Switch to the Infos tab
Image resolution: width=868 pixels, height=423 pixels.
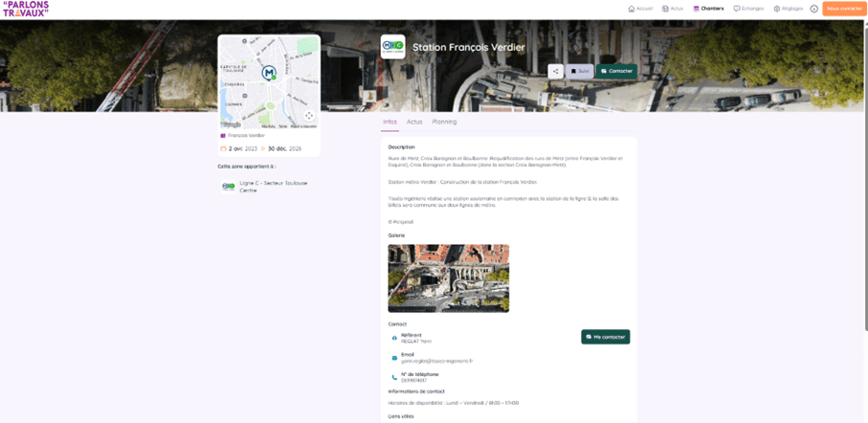389,122
